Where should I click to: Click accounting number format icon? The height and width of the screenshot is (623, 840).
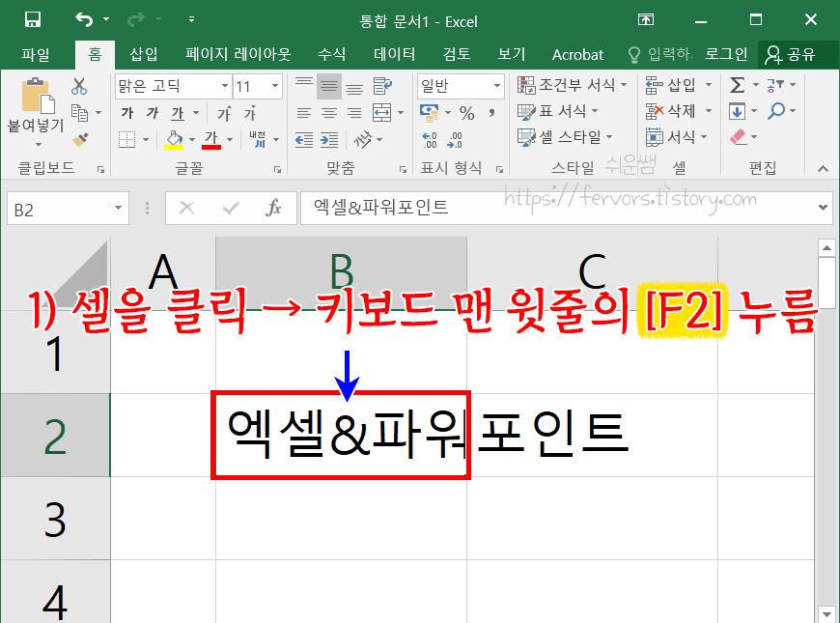pos(430,113)
